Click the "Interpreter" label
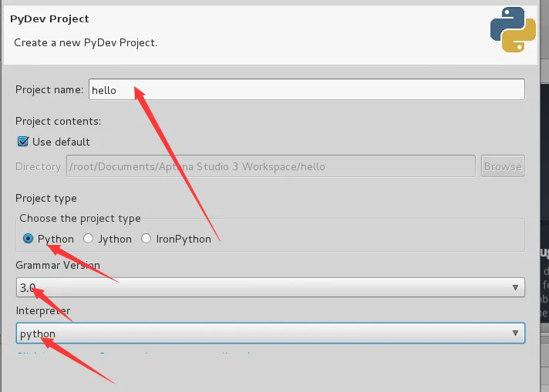The width and height of the screenshot is (549, 392). click(x=42, y=311)
